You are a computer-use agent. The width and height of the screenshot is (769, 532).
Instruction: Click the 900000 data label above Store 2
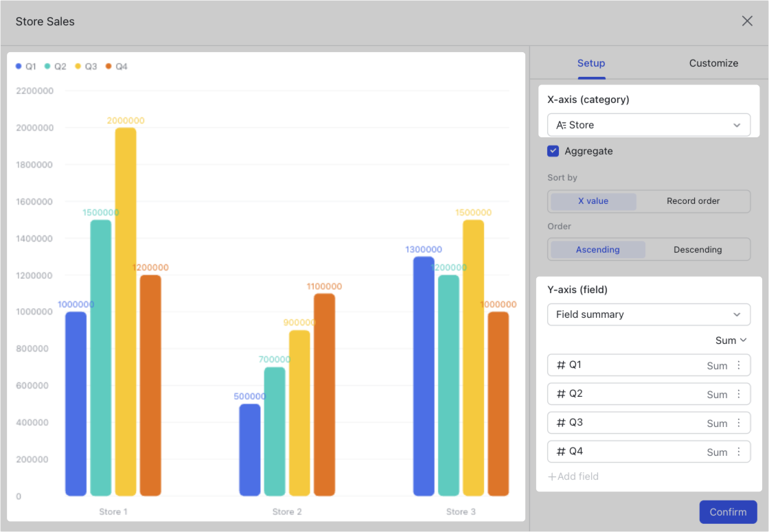(299, 323)
